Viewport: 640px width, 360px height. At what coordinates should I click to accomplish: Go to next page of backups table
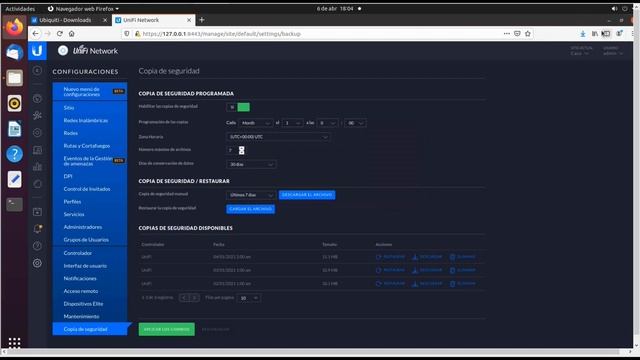(195, 298)
